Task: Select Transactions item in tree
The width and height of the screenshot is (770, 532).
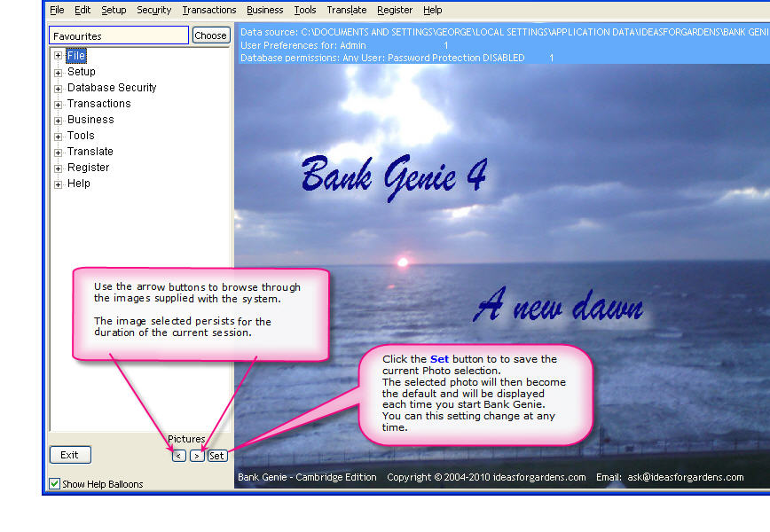Action: pos(99,104)
